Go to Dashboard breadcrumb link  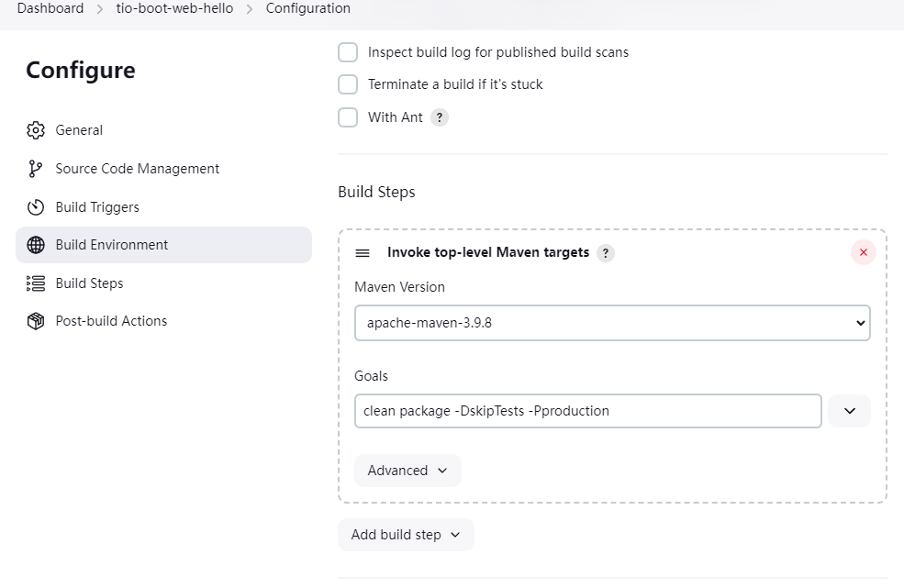click(x=50, y=8)
